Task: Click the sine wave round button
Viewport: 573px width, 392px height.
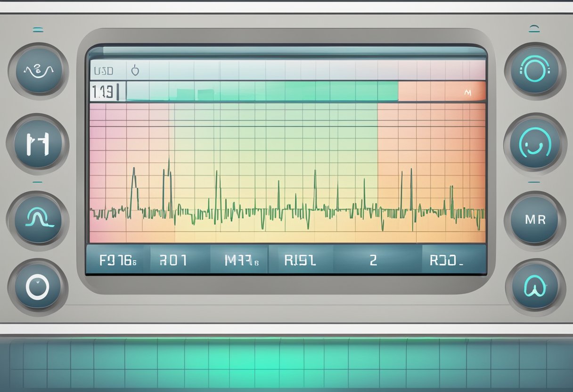Action: tap(39, 71)
